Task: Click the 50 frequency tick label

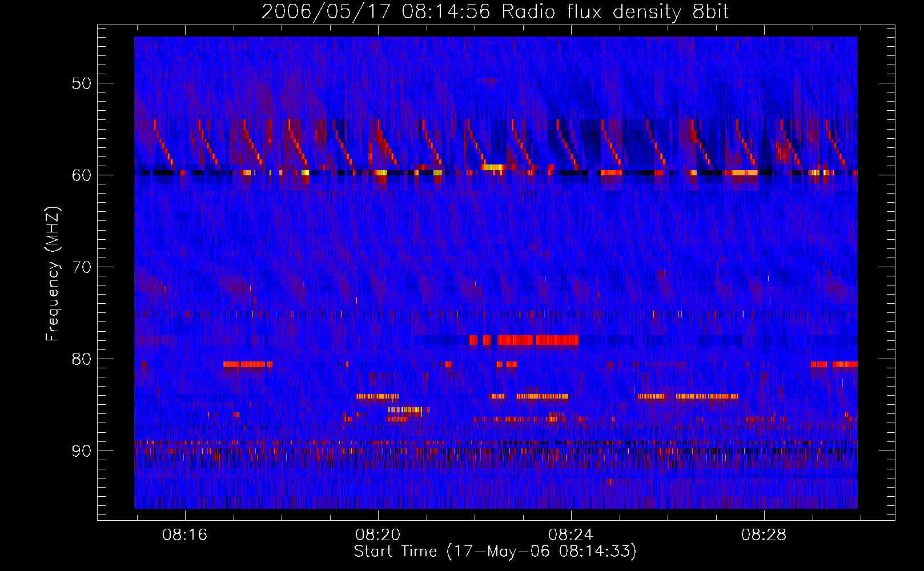Action: coord(82,83)
